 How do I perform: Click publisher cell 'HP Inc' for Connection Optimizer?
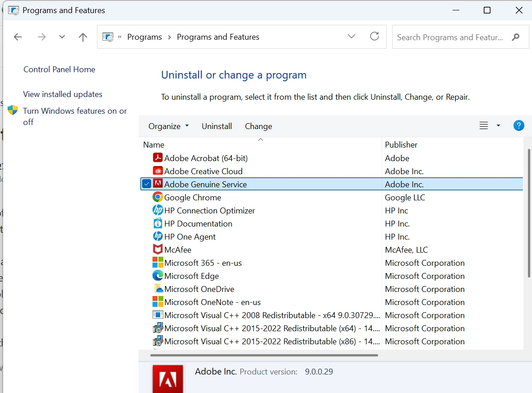(396, 210)
